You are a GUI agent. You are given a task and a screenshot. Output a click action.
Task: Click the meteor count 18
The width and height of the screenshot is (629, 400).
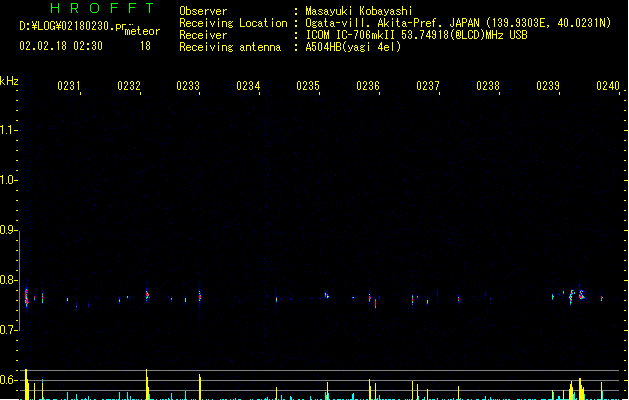click(145, 46)
